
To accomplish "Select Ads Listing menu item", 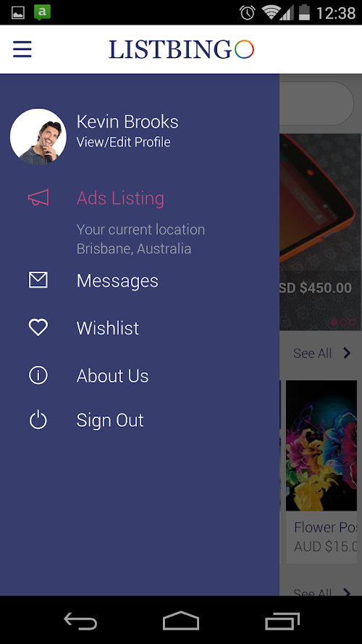I will click(120, 198).
